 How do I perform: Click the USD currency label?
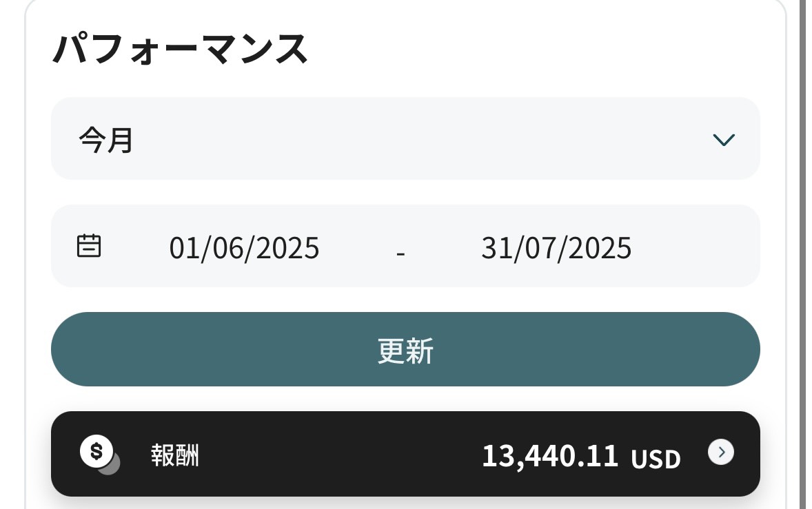pyautogui.click(x=656, y=458)
